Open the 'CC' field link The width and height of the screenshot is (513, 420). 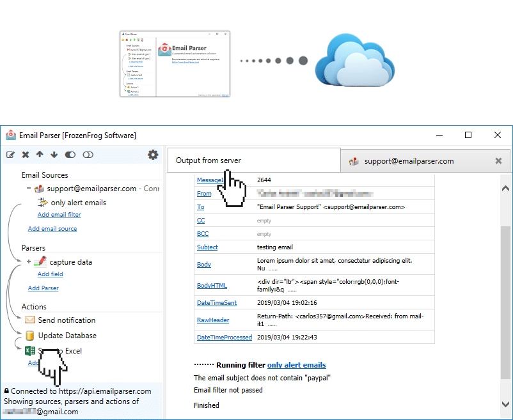pos(201,221)
